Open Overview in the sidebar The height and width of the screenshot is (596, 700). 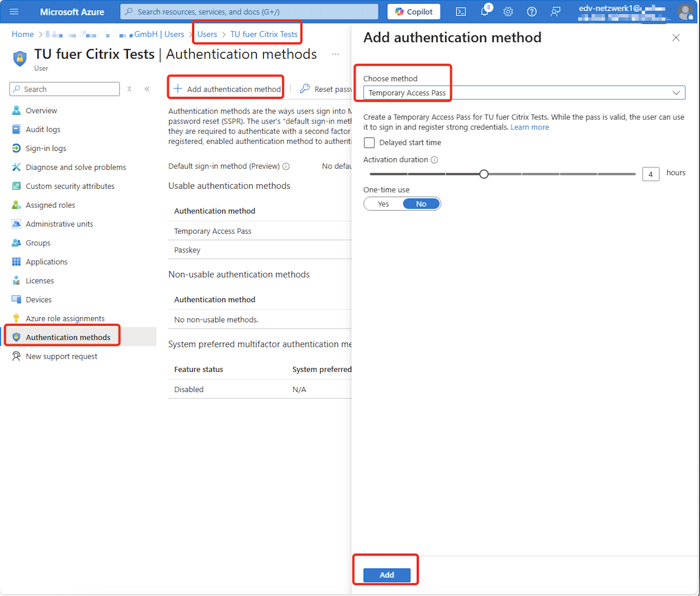click(41, 110)
